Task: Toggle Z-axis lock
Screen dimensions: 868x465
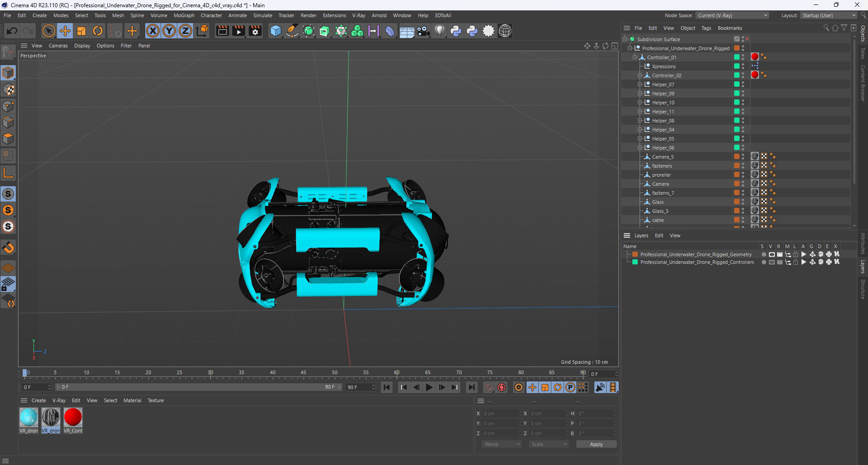Action: [185, 31]
